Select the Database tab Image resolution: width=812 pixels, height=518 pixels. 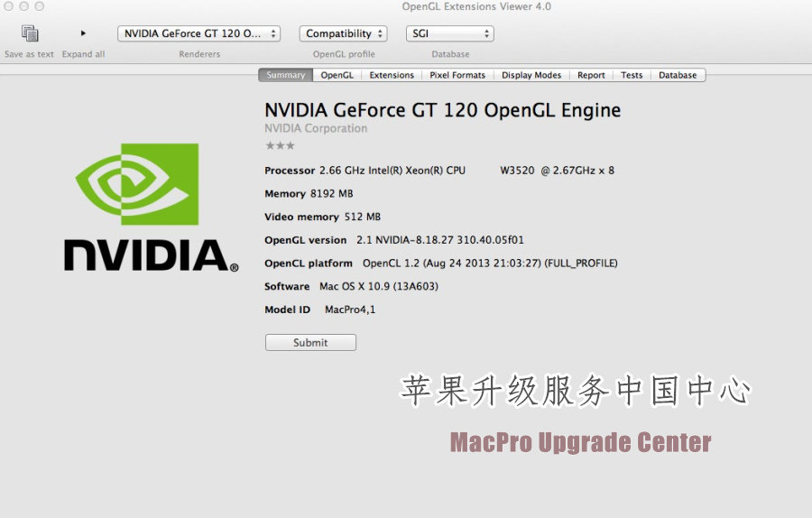(x=678, y=75)
